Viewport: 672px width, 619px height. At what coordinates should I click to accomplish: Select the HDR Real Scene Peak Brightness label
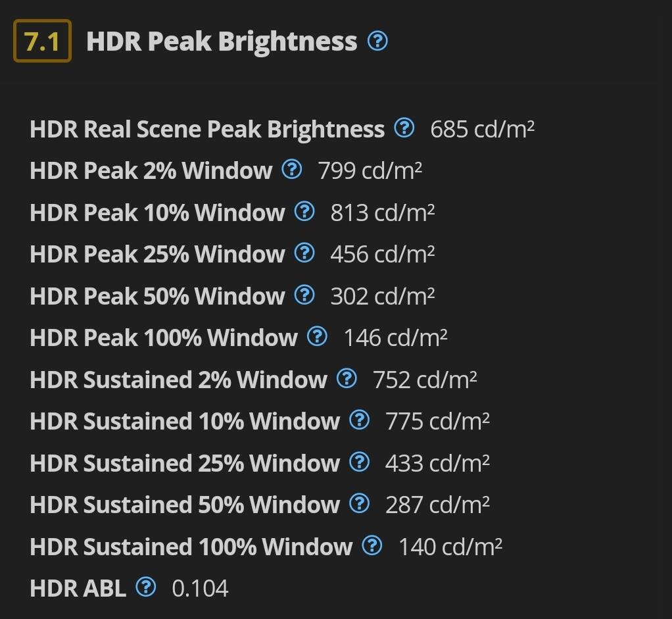coord(207,130)
